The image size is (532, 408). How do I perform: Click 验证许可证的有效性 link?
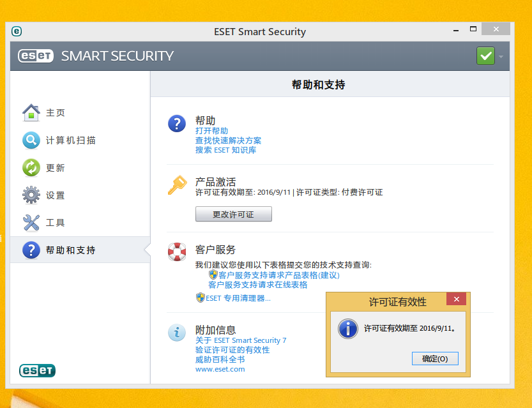(232, 350)
